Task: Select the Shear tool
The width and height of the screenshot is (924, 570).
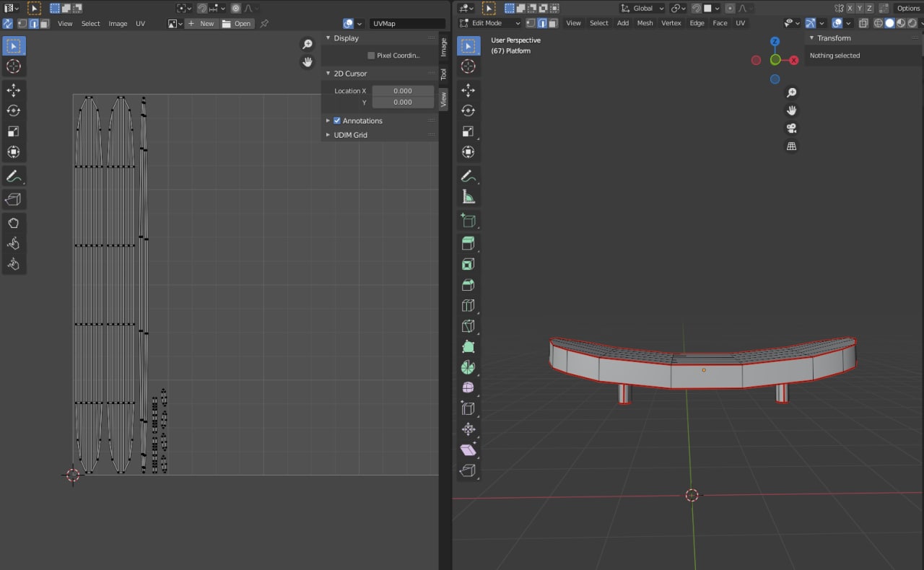Action: point(468,450)
